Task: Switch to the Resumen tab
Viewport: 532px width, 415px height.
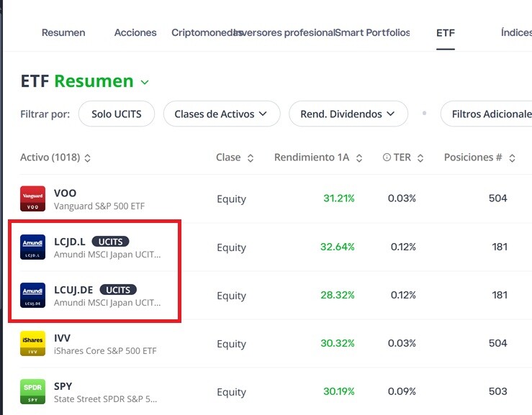Action: click(x=63, y=32)
